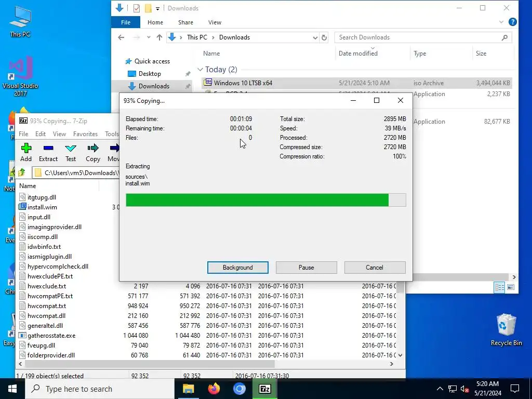Switch to 7-Zip taskbar button

point(264,389)
